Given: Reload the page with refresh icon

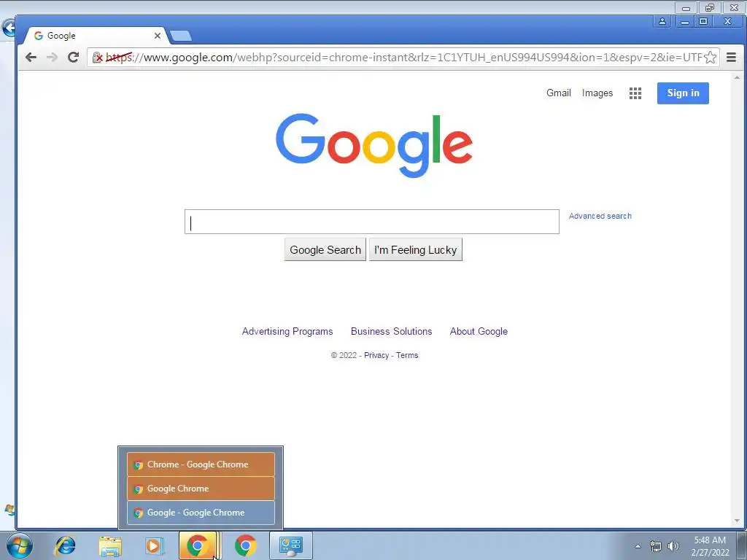Looking at the screenshot, I should (73, 58).
